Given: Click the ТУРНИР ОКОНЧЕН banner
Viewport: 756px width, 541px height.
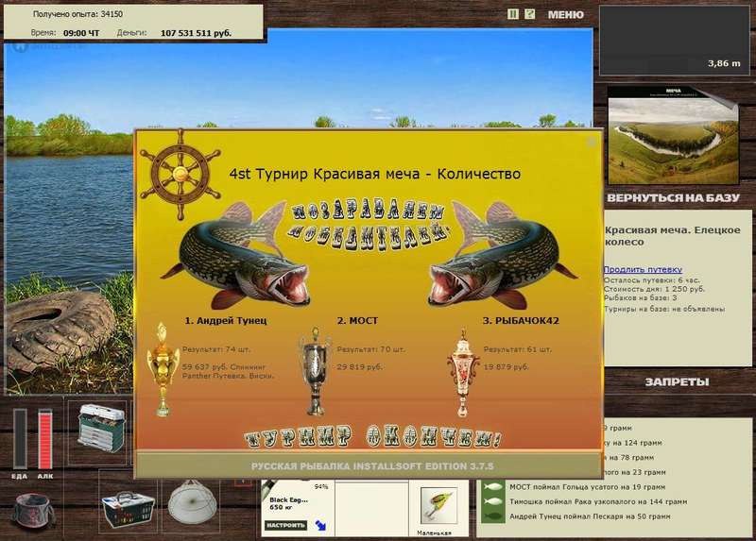Looking at the screenshot, I should [373, 437].
